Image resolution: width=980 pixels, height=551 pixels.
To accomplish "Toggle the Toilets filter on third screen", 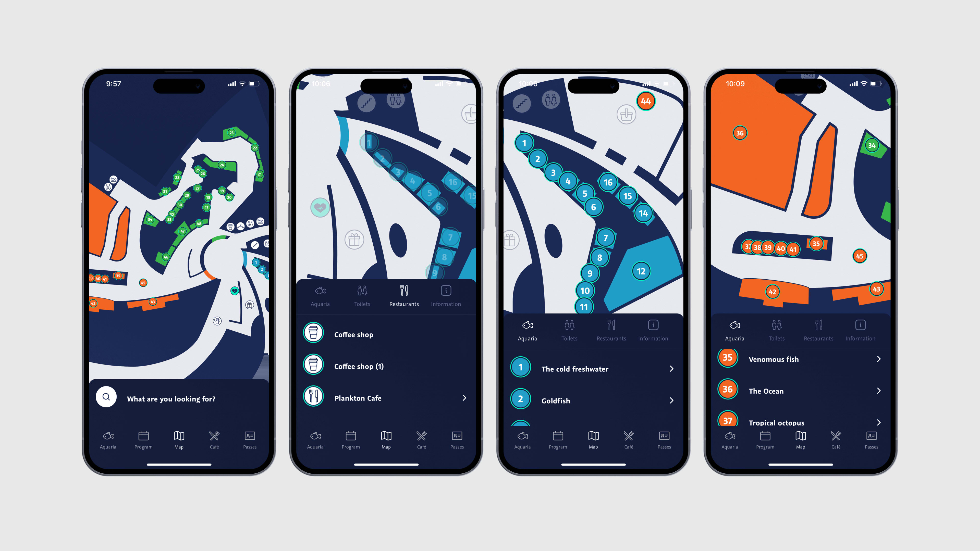I will pos(569,330).
